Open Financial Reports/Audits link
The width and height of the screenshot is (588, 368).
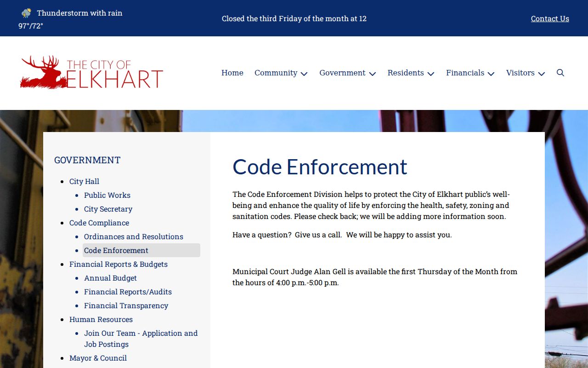(128, 292)
